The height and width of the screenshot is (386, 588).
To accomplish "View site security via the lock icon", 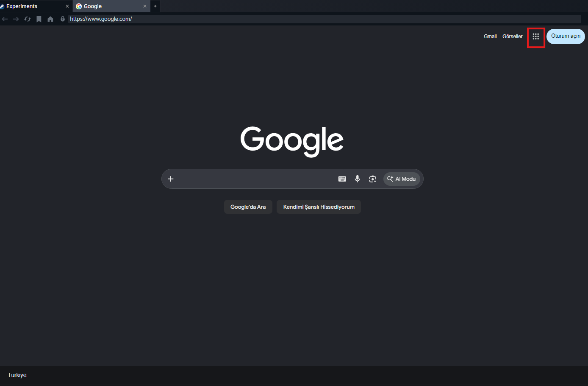I will 63,19.
